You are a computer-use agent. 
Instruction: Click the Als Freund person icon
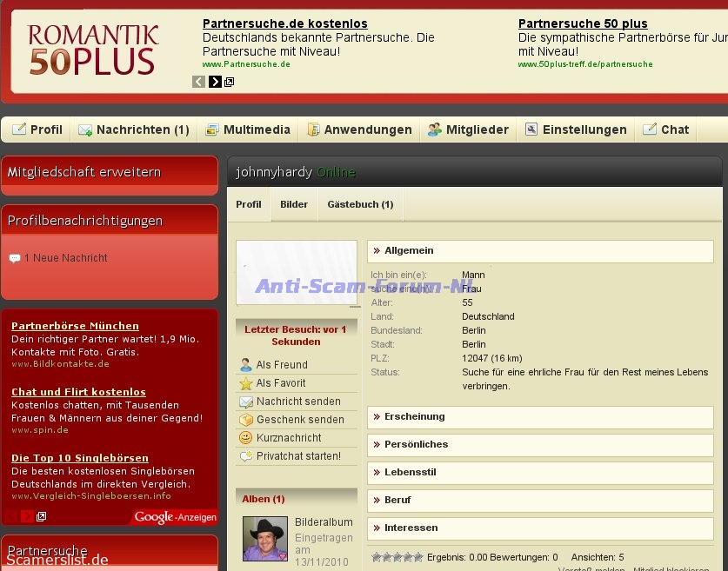246,365
